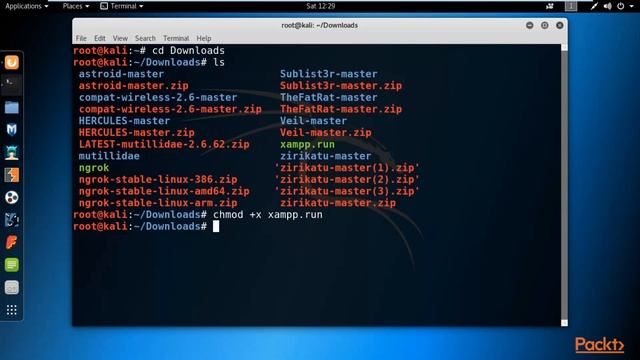Click the Sublist3r-master directory name
The width and height of the screenshot is (640, 360).
point(329,74)
